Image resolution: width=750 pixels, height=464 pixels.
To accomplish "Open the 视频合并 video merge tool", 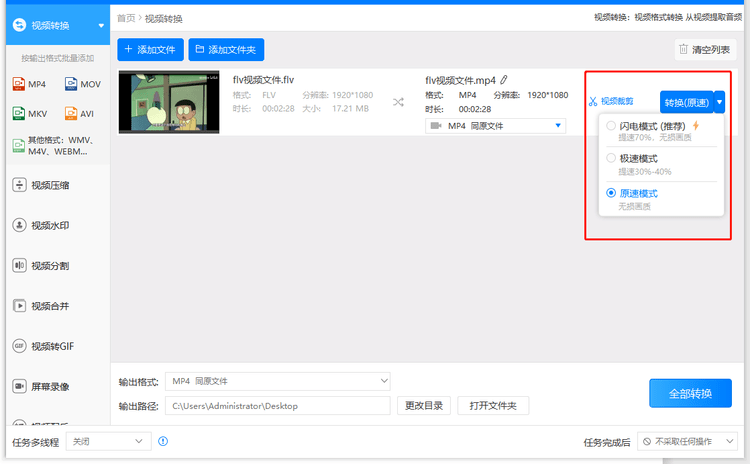I will pyautogui.click(x=41, y=306).
